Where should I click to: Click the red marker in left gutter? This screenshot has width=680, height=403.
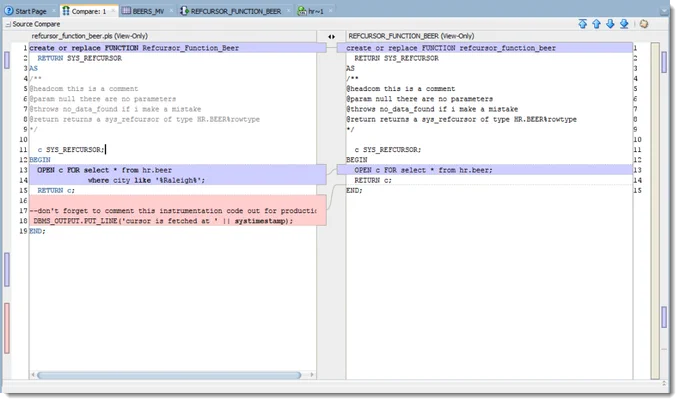coord(7,328)
